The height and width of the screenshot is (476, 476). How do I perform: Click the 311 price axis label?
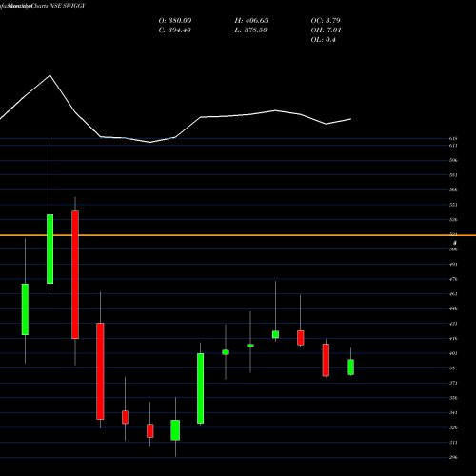(453, 443)
